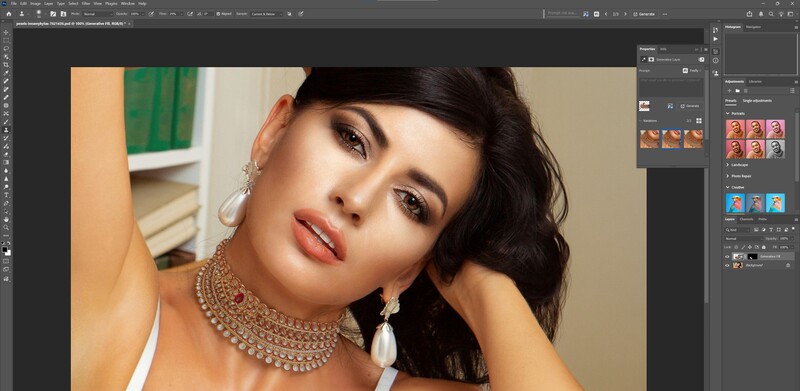The height and width of the screenshot is (391, 800).
Task: Collapse the Creative presets group
Action: tap(728, 187)
